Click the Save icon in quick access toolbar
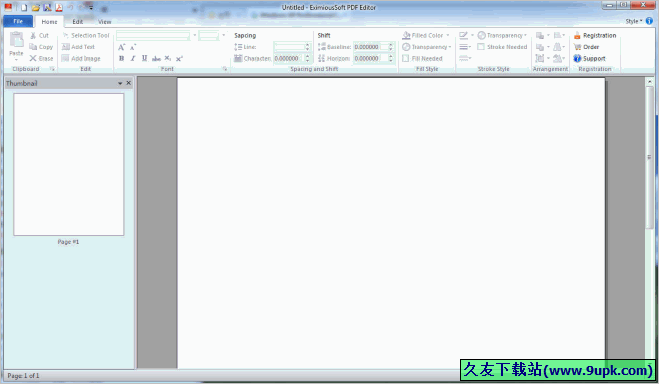This screenshot has width=659, height=384. click(47, 8)
